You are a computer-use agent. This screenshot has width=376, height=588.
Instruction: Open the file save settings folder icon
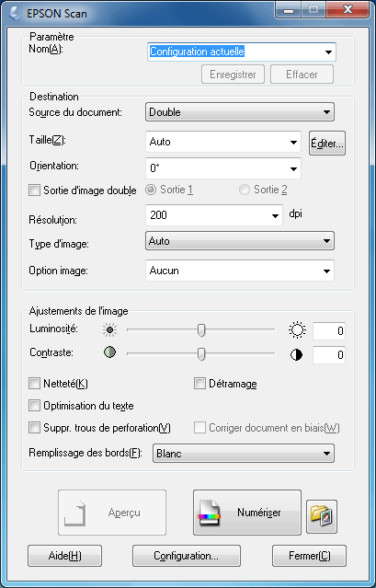click(322, 516)
